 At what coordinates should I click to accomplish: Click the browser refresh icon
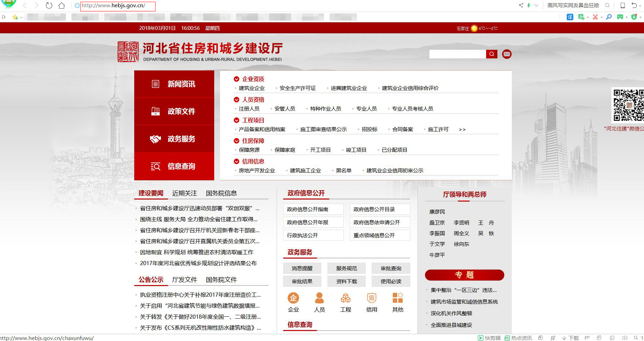(49, 5)
